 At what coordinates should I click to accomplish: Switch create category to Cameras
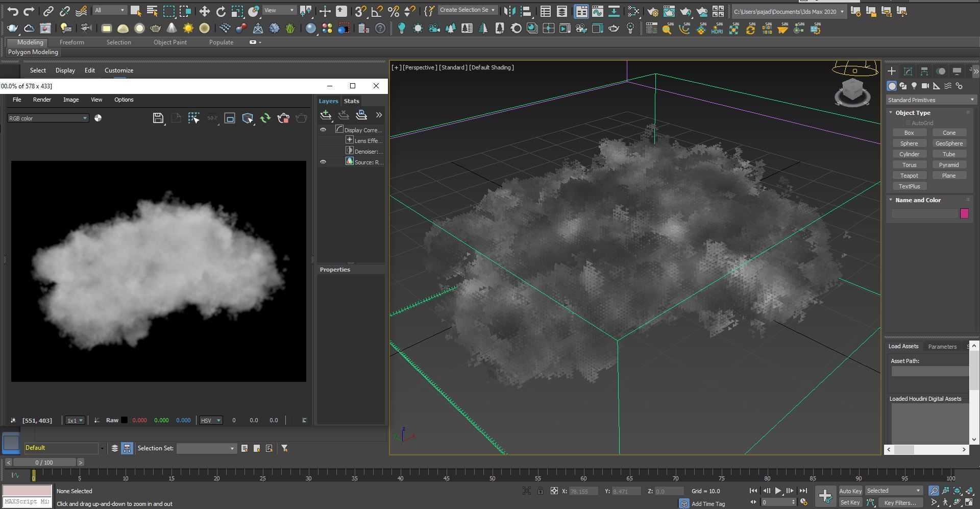point(925,86)
